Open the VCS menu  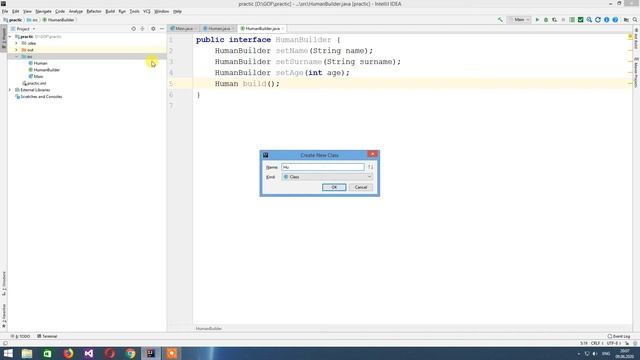click(x=147, y=11)
